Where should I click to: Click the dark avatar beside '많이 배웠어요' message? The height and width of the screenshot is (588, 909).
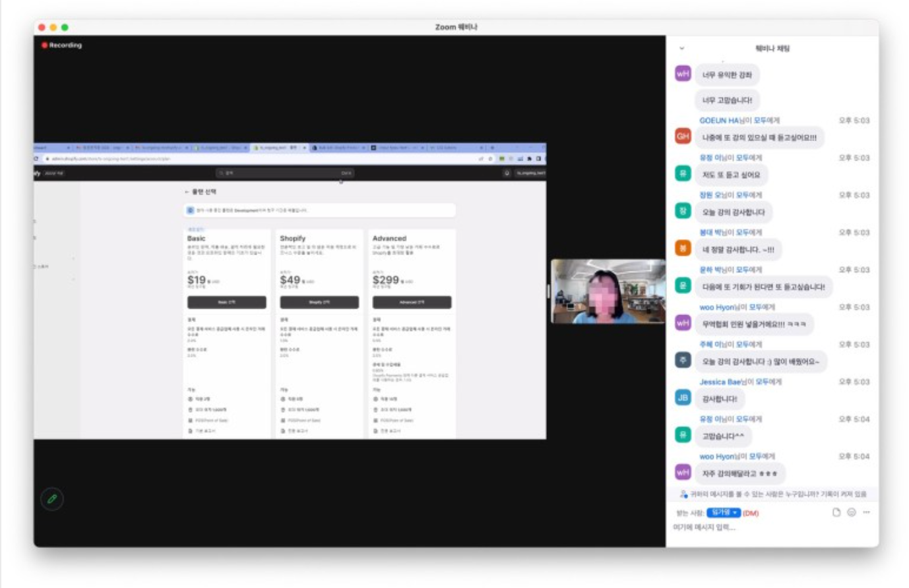pos(683,360)
